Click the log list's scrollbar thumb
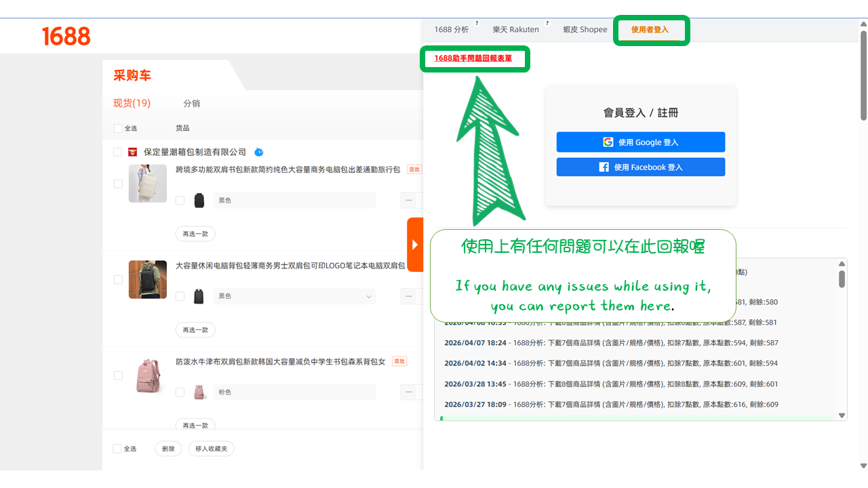Screen dimensions: 868x488 point(842,279)
